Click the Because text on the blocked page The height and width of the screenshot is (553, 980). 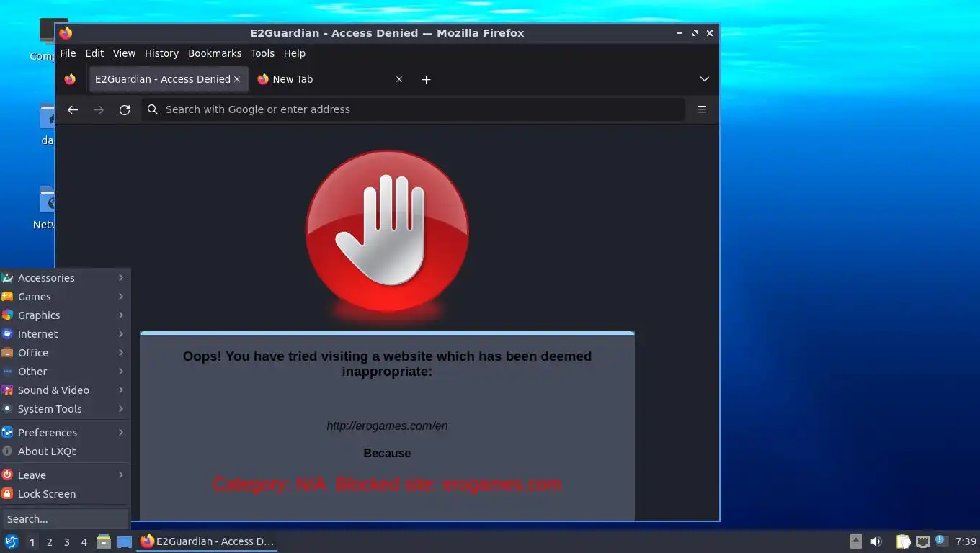pos(387,453)
